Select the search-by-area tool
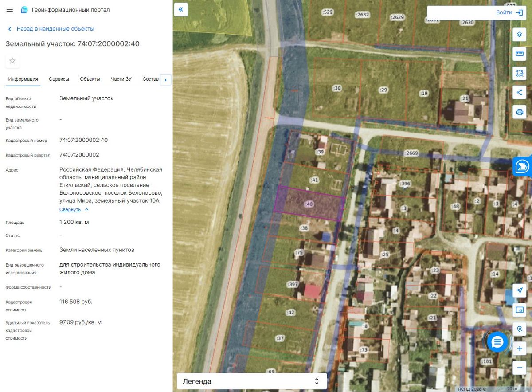532x392 pixels. coord(520,73)
